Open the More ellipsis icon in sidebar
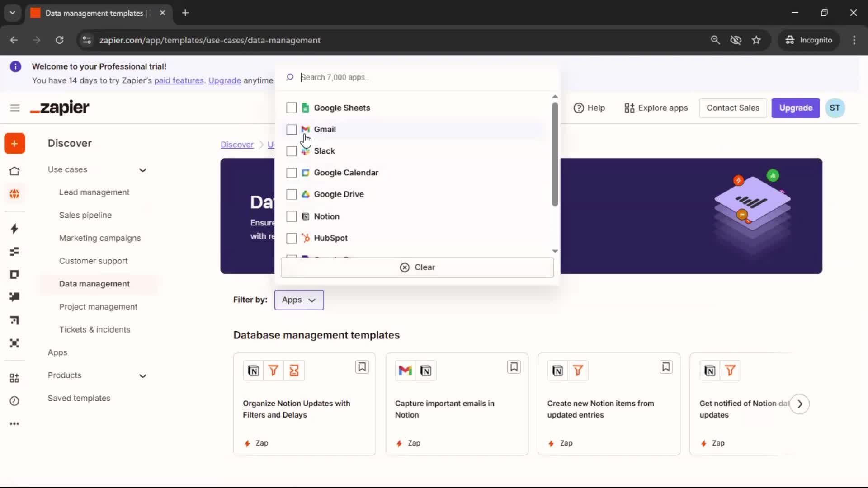868x488 pixels. click(14, 424)
